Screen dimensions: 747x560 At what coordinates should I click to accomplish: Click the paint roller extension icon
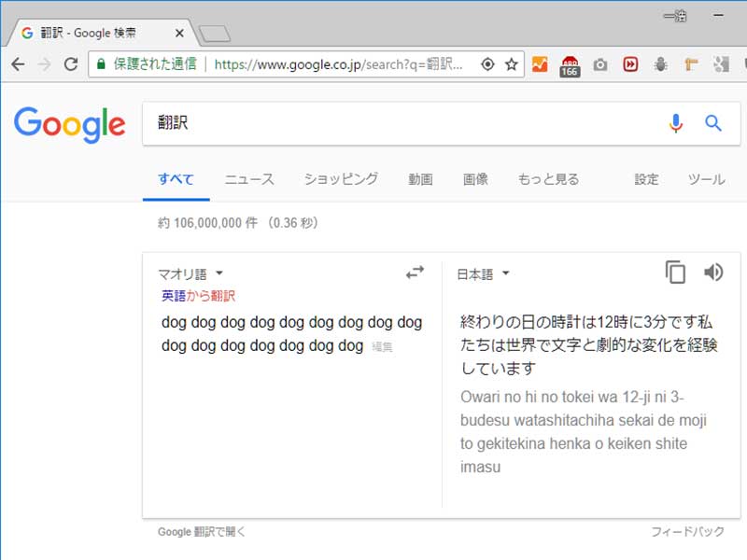(x=691, y=64)
